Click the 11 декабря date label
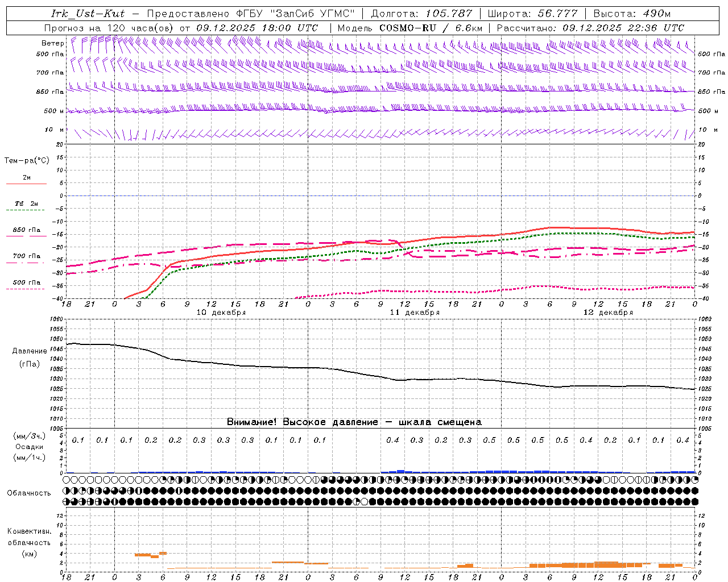The width and height of the screenshot is (728, 582). [x=415, y=313]
